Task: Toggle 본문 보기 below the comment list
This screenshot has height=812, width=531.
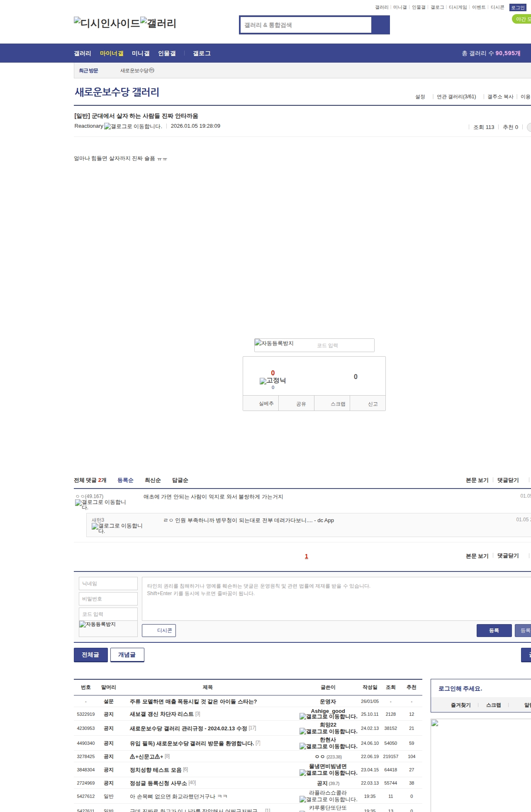Action: coord(477,556)
